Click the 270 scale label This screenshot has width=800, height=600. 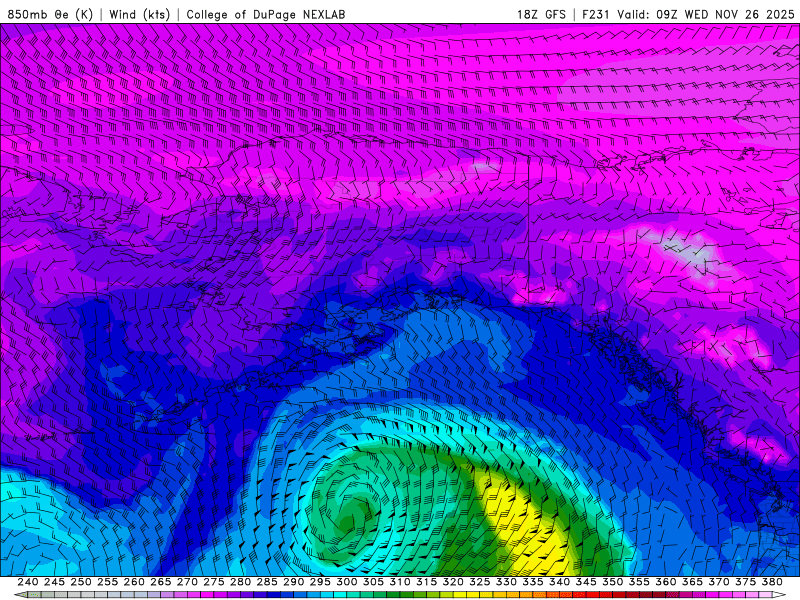(x=187, y=582)
